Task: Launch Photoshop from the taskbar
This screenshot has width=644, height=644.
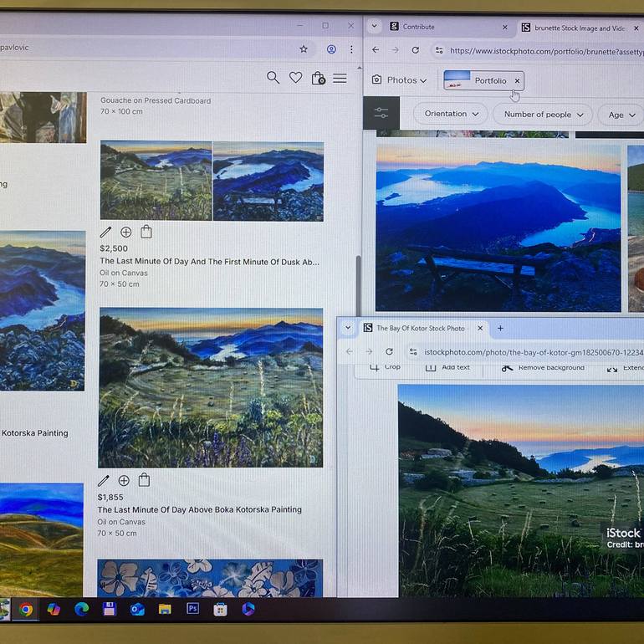Action: click(x=192, y=608)
